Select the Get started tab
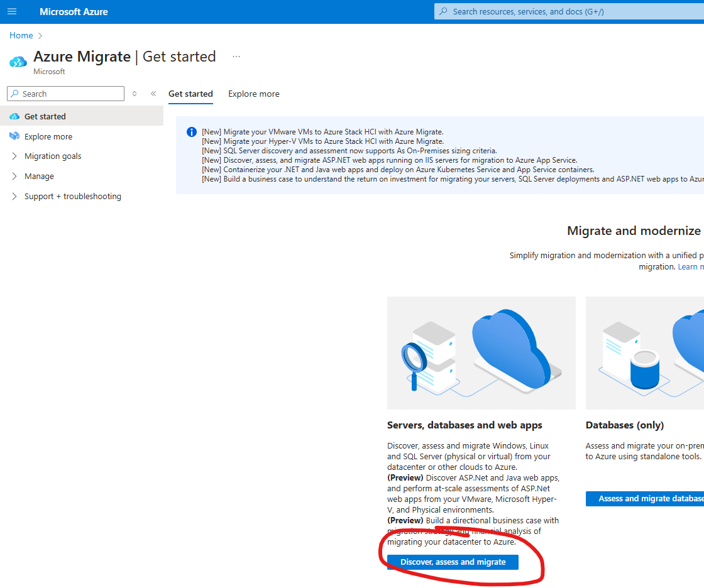The width and height of the screenshot is (704, 588). point(190,94)
